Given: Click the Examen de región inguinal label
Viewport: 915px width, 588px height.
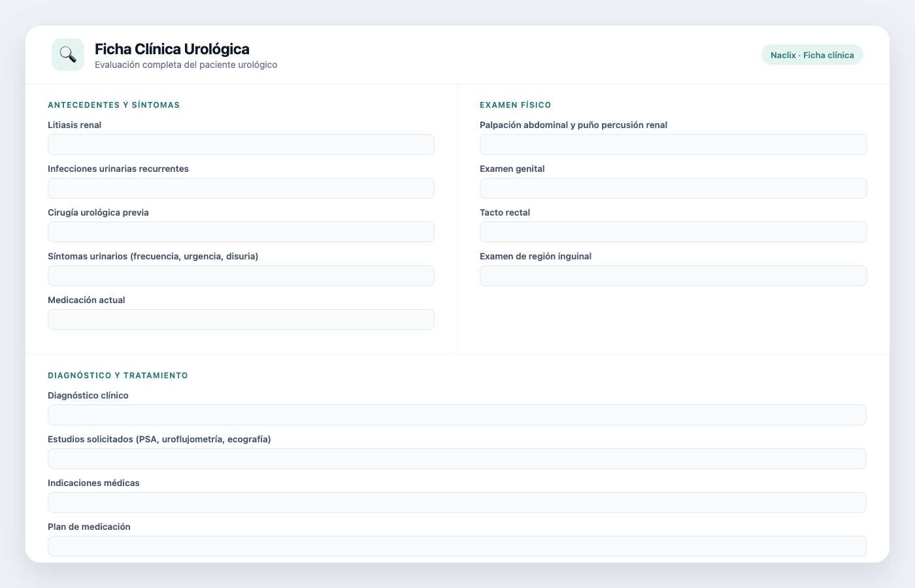Looking at the screenshot, I should 535,256.
